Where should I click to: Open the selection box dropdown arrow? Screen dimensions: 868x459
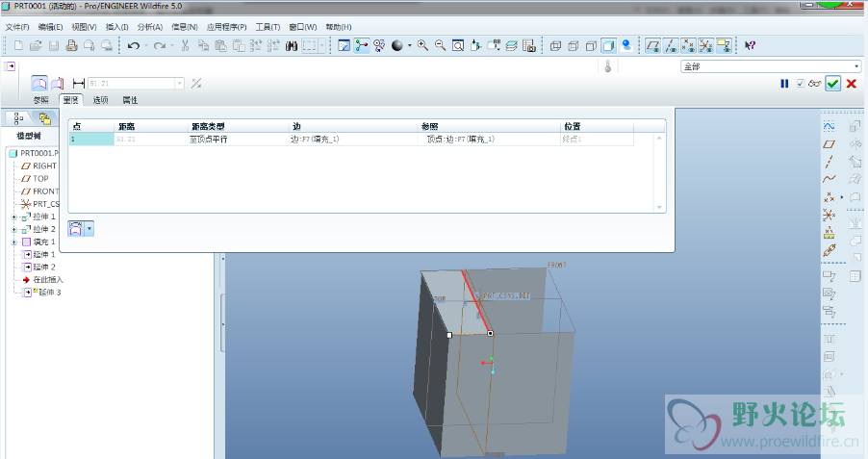click(x=321, y=46)
